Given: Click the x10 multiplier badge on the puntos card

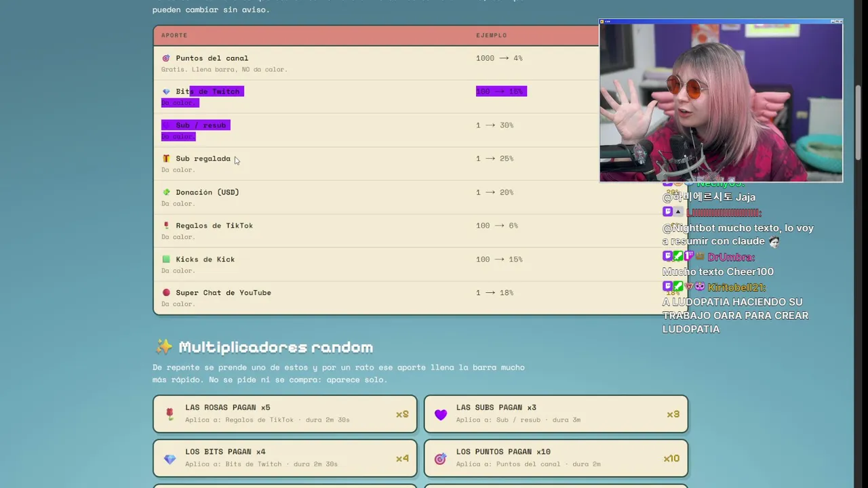Looking at the screenshot, I should click(x=671, y=459).
